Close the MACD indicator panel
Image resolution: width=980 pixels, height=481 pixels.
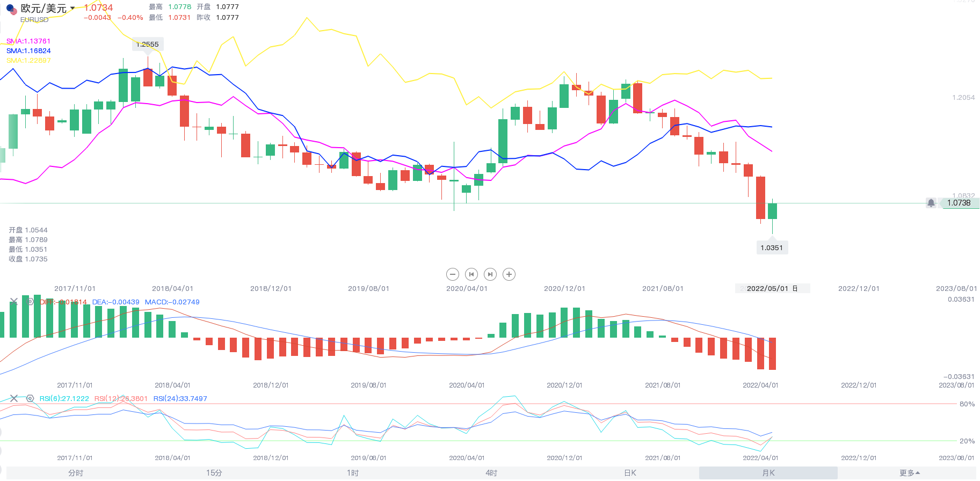coord(14,302)
